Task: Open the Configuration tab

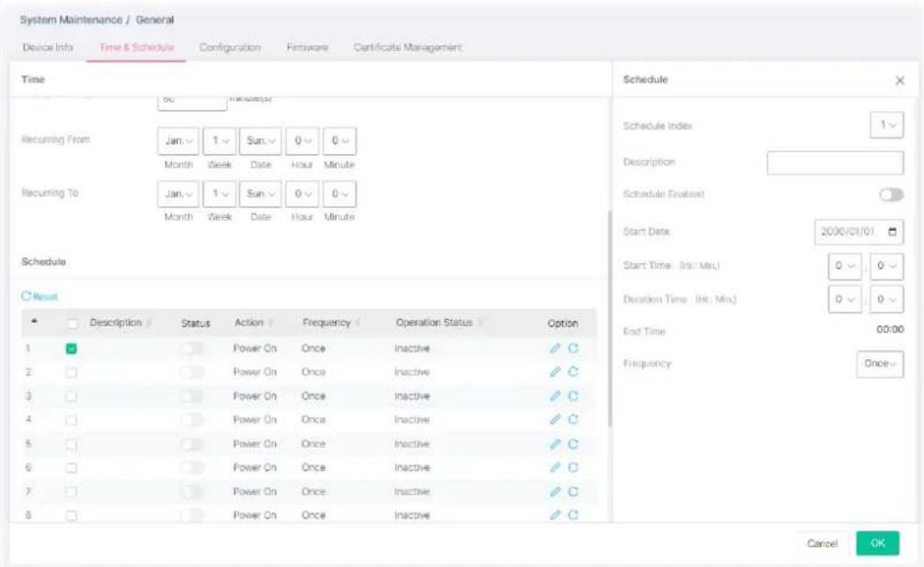Action: pos(230,47)
